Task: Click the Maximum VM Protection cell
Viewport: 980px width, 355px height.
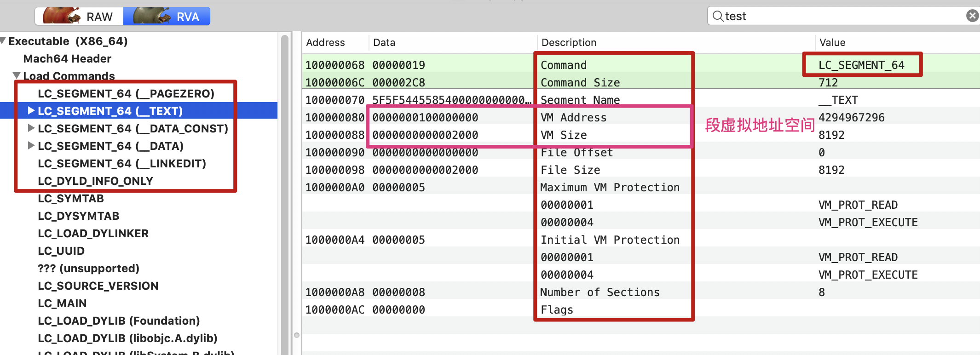Action: tap(610, 187)
